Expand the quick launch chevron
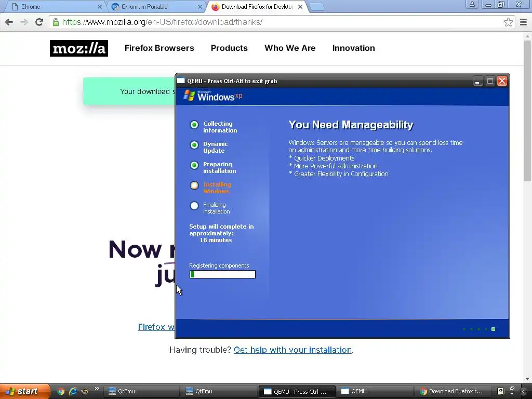Screen dimensions: 532x399 (x=97, y=389)
